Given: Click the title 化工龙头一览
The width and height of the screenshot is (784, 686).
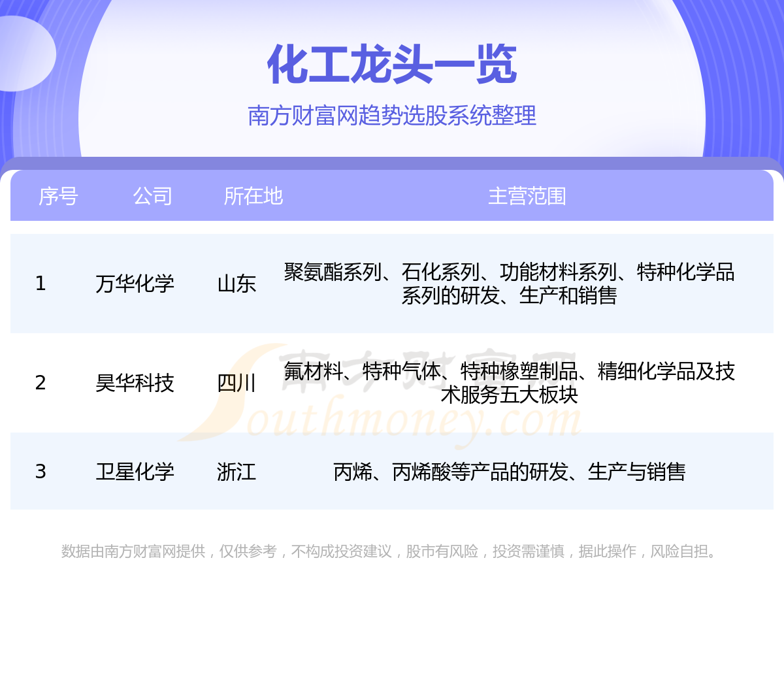Looking at the screenshot, I should [x=392, y=65].
